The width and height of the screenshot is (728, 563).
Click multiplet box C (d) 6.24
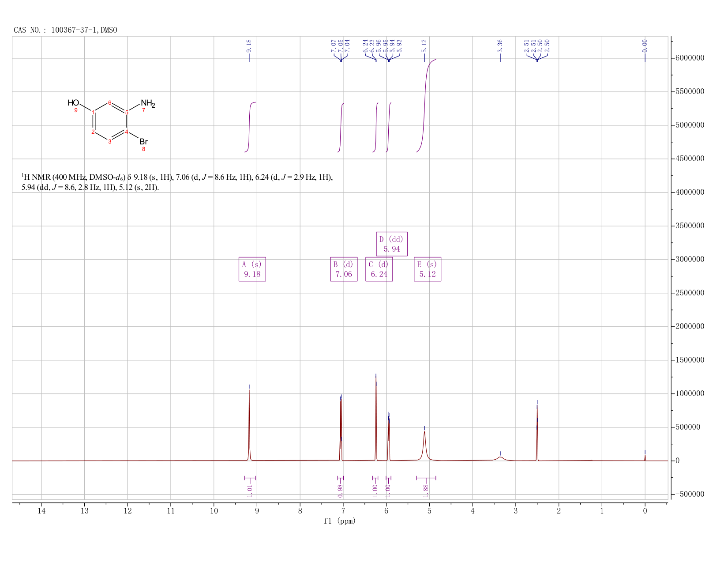(379, 269)
